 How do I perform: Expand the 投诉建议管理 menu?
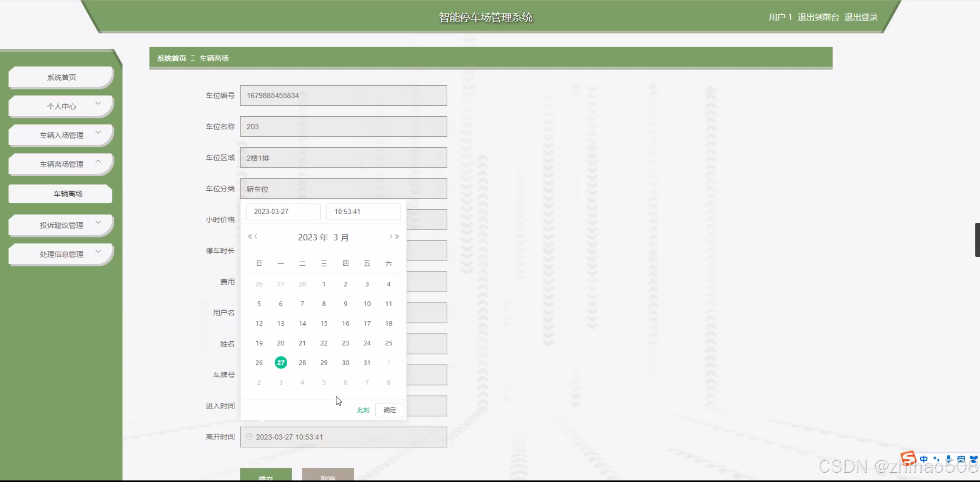point(61,225)
